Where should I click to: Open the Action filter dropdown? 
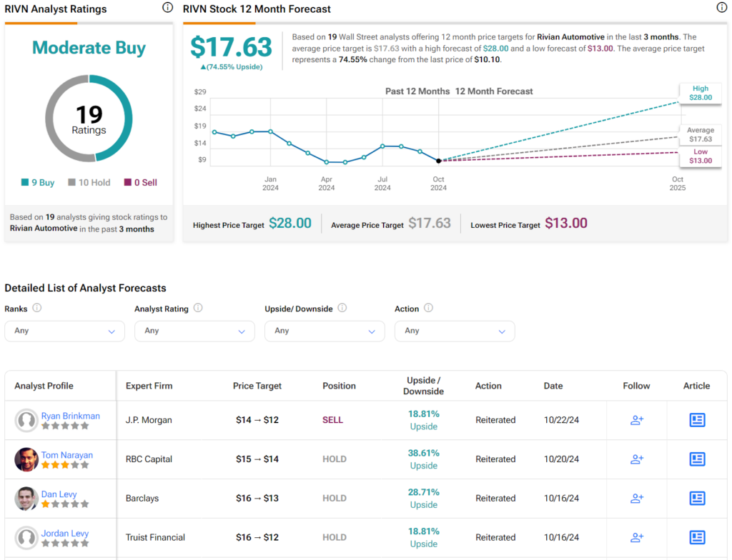point(455,331)
